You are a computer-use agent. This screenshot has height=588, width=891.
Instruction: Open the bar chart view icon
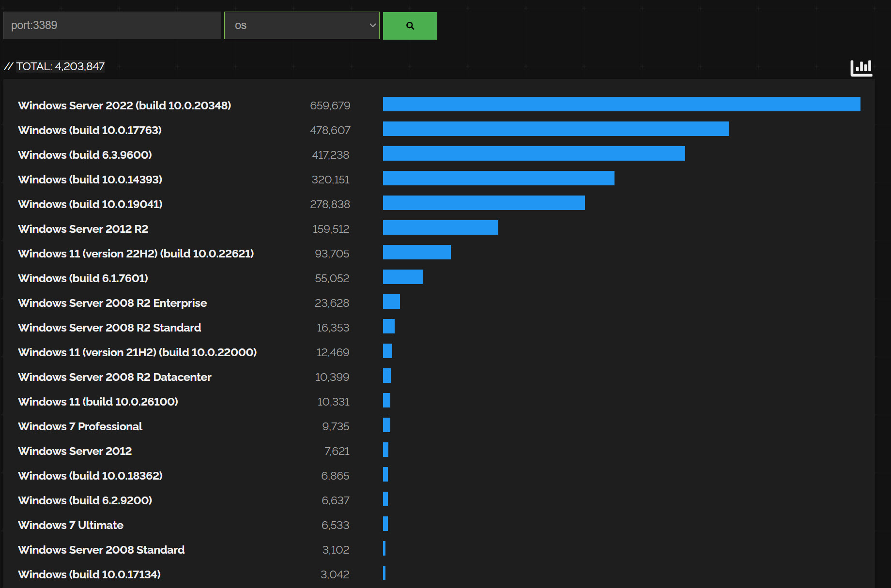pos(861,68)
